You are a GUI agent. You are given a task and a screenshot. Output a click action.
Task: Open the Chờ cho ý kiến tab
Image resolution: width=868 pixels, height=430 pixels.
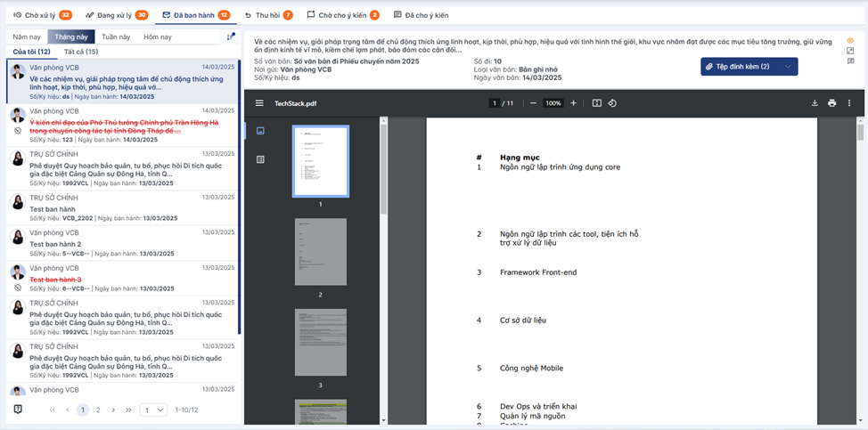coord(343,15)
